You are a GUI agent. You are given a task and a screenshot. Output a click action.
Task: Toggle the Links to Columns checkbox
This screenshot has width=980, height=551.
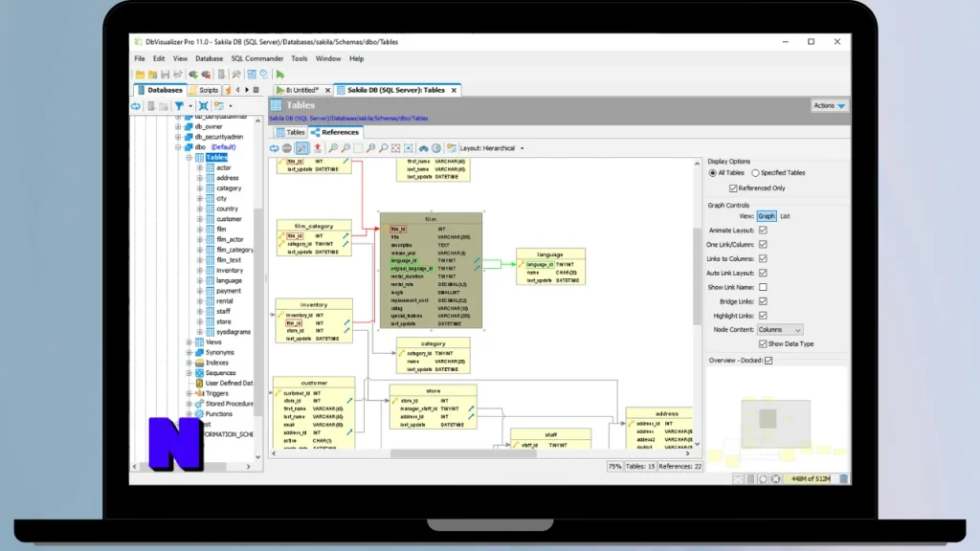click(763, 258)
